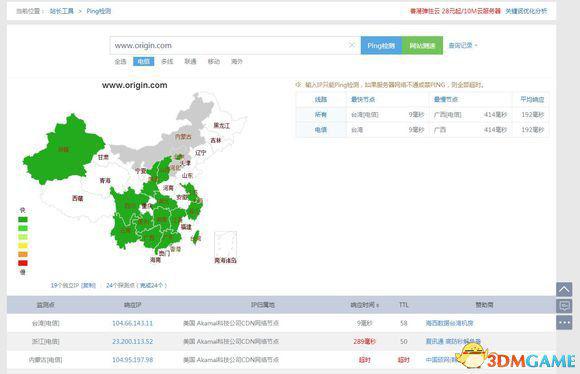
Task: Click the 台湾[电信] monitoring point cell
Action: [45, 323]
